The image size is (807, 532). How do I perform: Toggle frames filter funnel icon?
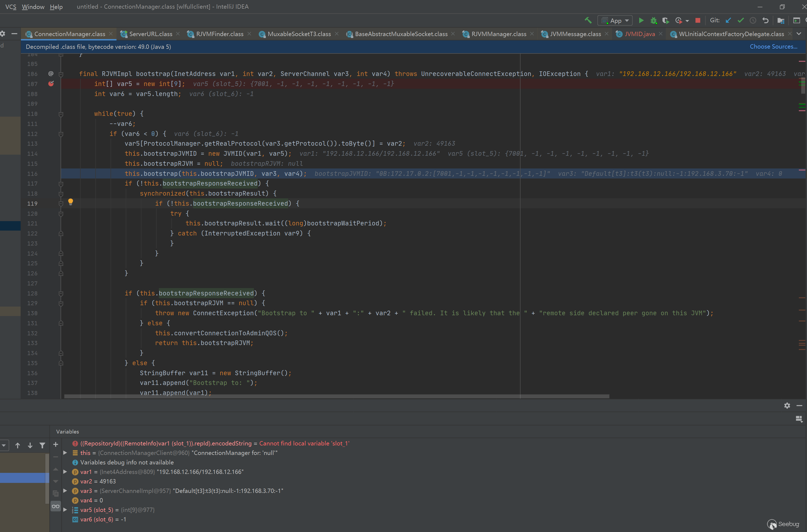click(x=42, y=445)
